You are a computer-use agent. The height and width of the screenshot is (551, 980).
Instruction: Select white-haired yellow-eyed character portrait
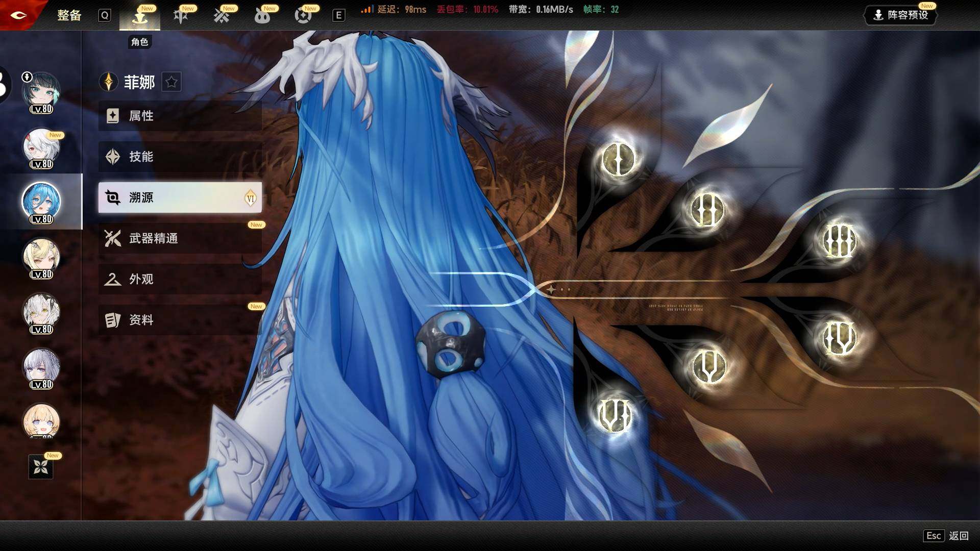click(41, 313)
